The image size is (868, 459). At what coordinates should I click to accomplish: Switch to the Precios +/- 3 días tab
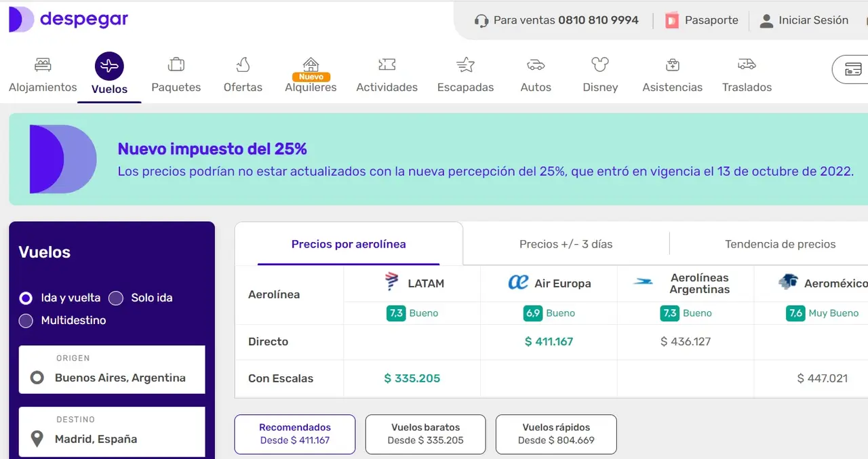click(566, 244)
